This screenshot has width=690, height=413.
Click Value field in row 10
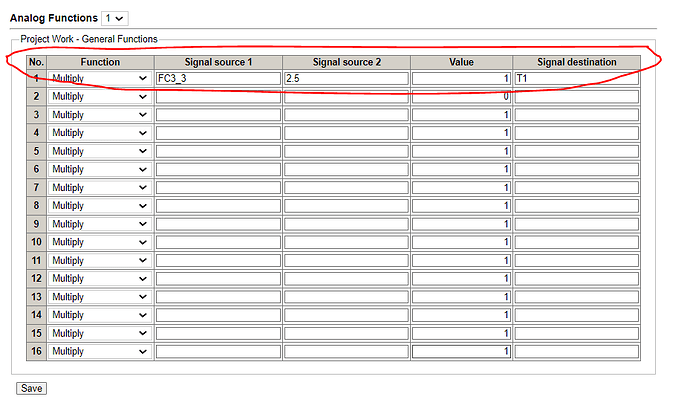pyautogui.click(x=461, y=242)
